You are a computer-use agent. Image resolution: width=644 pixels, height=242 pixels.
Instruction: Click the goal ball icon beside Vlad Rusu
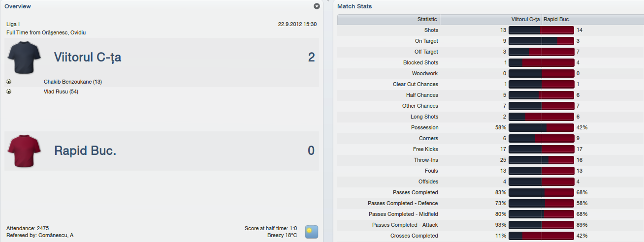[x=9, y=91]
